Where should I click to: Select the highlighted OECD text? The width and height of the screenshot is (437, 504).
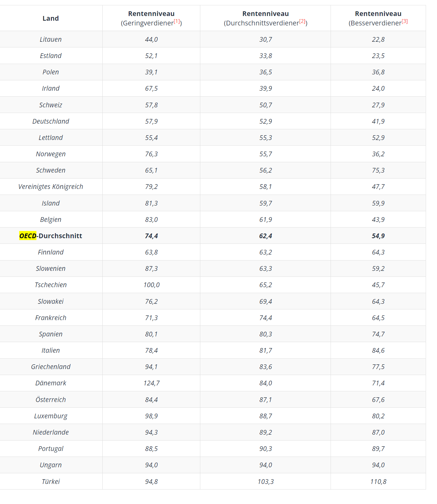(x=28, y=236)
